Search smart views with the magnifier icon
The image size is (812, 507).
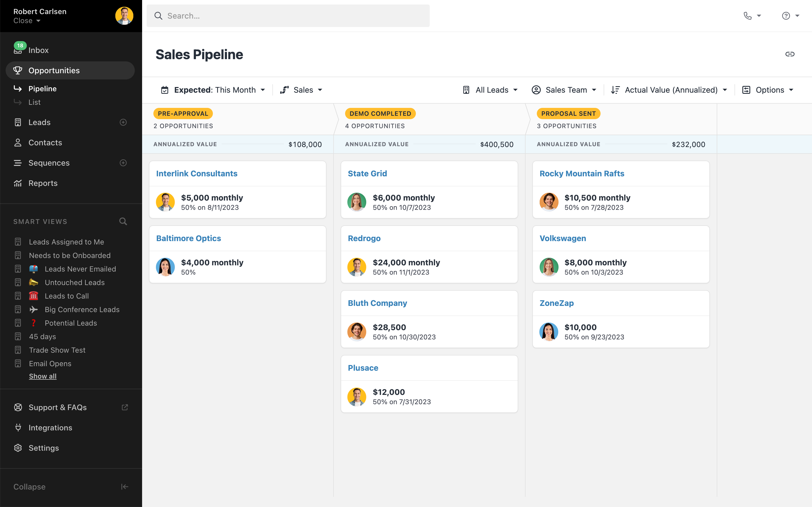point(123,221)
